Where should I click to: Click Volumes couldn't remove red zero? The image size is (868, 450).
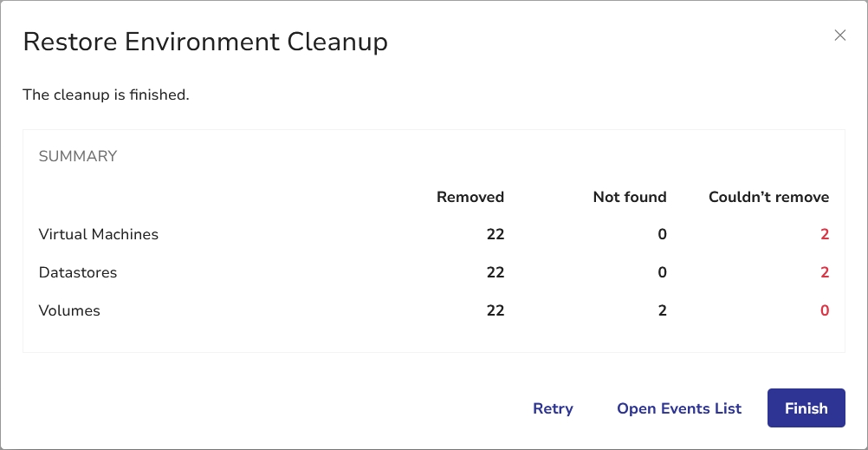point(825,310)
